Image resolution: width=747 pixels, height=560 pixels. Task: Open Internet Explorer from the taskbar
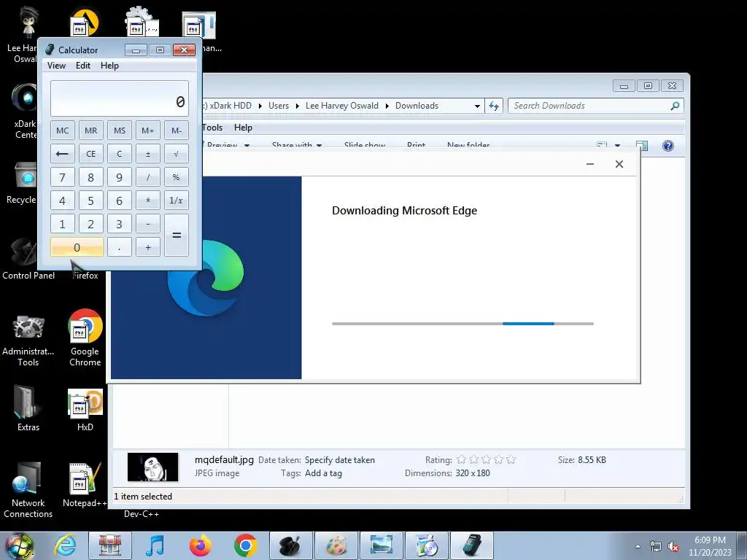[x=64, y=545]
